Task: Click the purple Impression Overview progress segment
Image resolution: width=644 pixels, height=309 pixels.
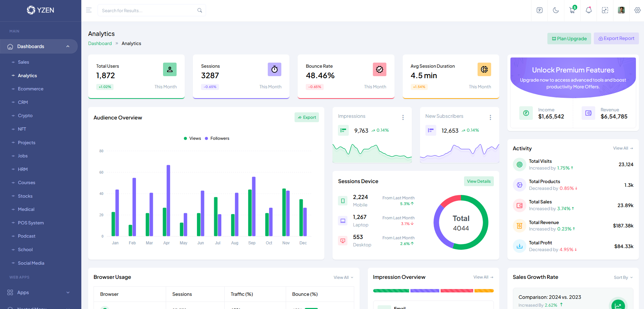Action: pyautogui.click(x=425, y=291)
